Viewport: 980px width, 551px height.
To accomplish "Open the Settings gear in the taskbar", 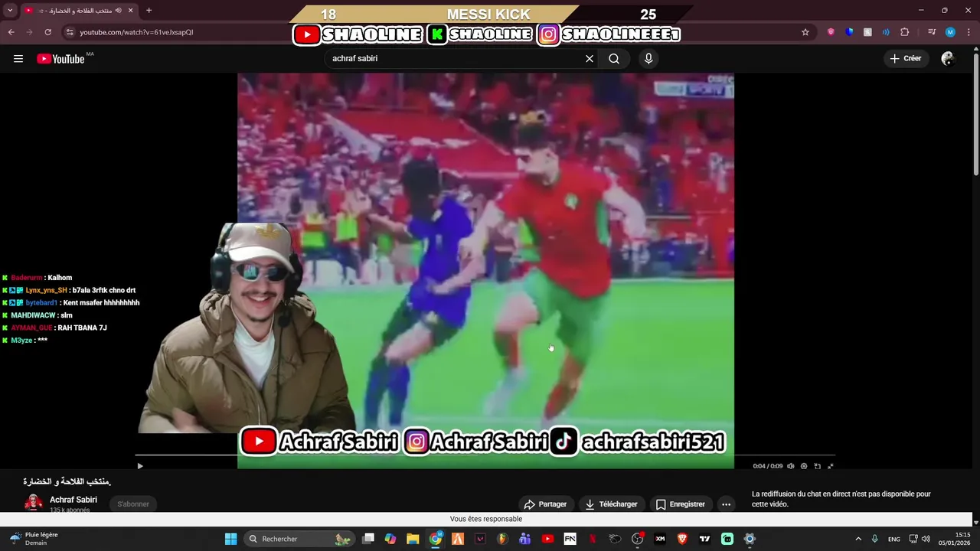I will (750, 539).
